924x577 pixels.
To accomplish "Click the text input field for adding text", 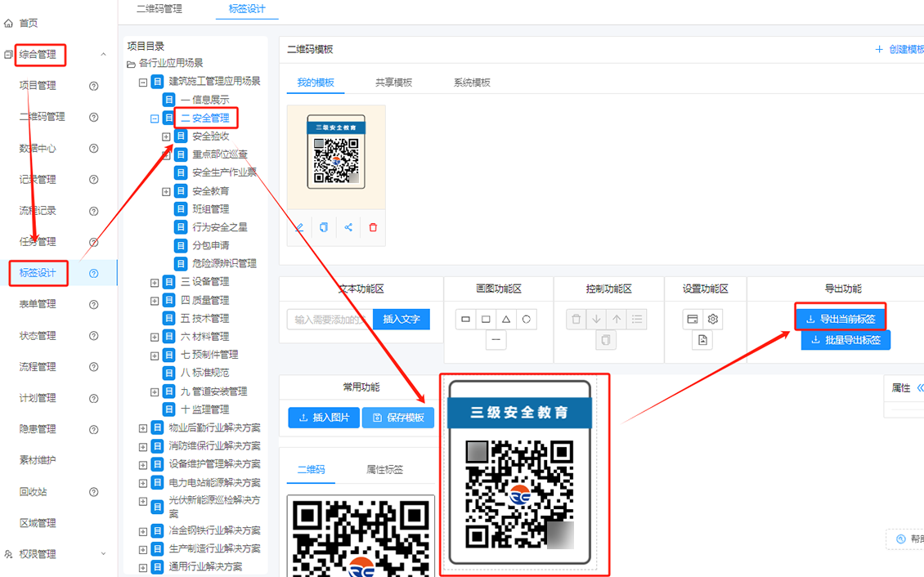I will point(329,320).
